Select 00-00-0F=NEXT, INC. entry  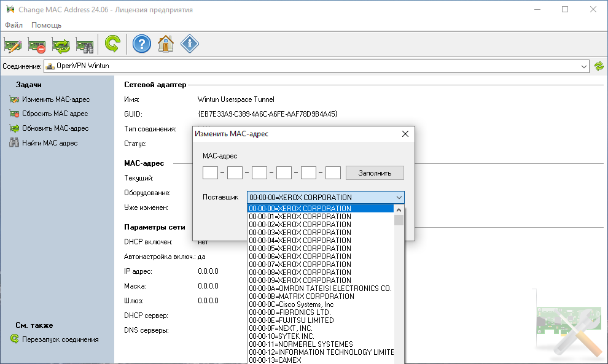pyautogui.click(x=321, y=328)
